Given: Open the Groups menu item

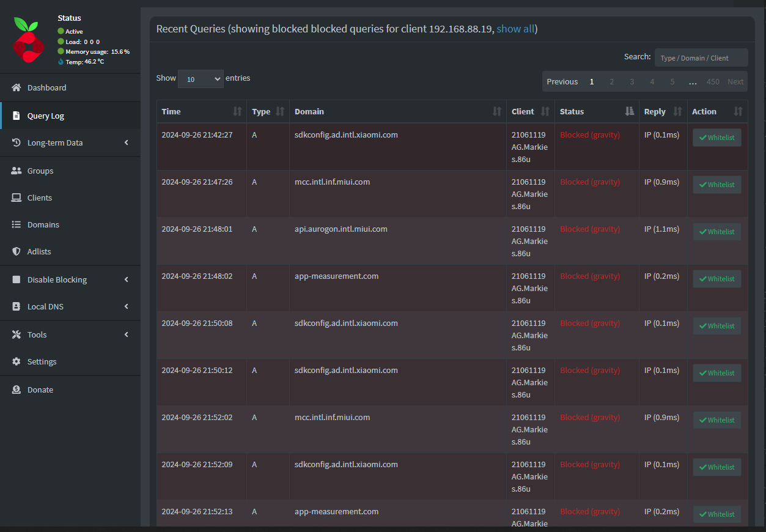Looking at the screenshot, I should pyautogui.click(x=70, y=171).
